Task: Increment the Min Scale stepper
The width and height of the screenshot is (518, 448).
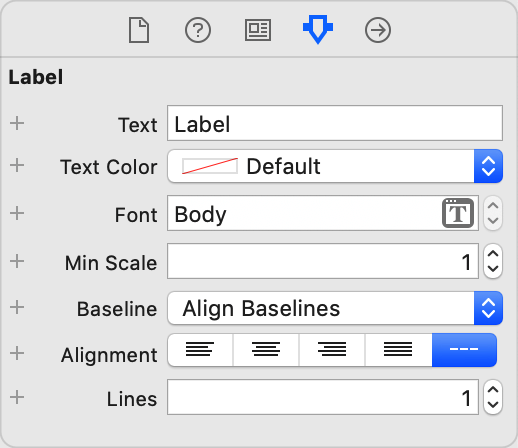Action: [493, 254]
